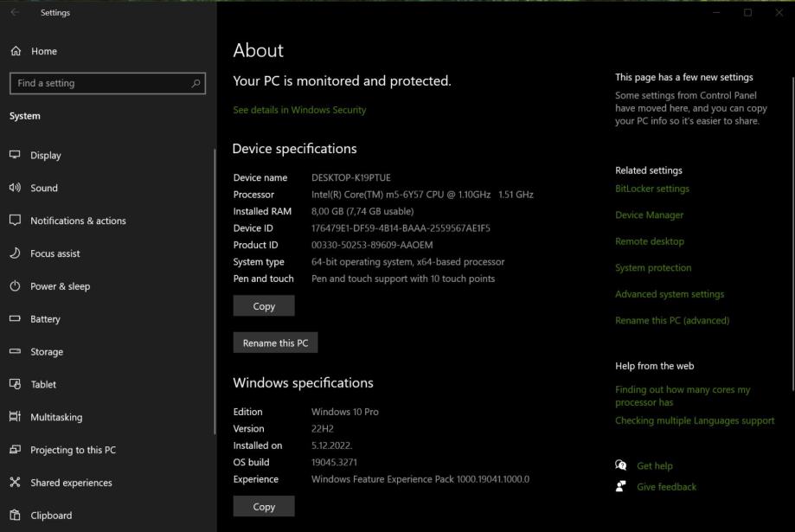Go to Multitasking settings
The width and height of the screenshot is (795, 532).
tap(56, 417)
